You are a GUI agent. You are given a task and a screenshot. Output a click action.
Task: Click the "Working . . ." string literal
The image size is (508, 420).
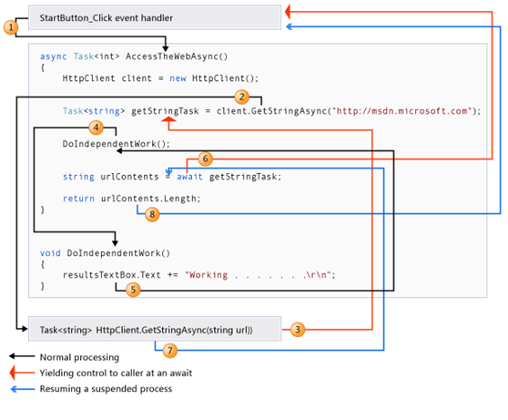coord(259,275)
